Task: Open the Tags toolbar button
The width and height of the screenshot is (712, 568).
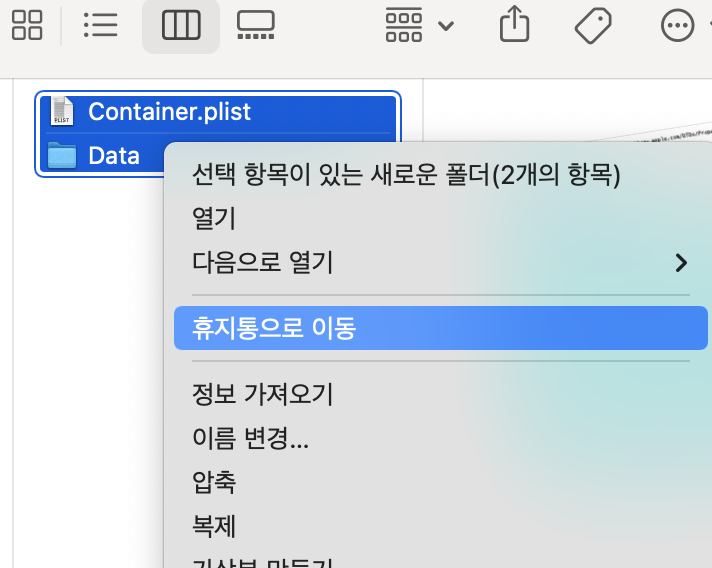Action: (593, 25)
